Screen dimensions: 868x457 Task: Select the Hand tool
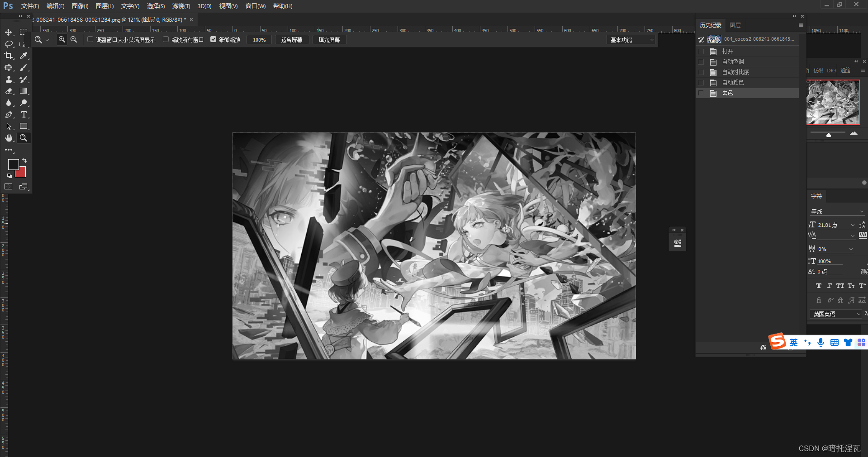(x=9, y=138)
